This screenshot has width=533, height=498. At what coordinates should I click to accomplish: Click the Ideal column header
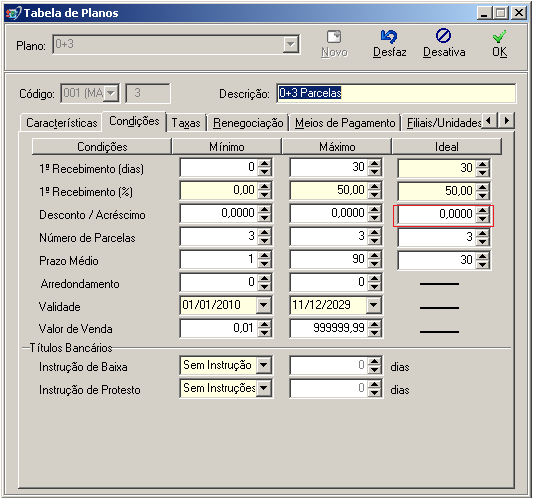pos(446,147)
